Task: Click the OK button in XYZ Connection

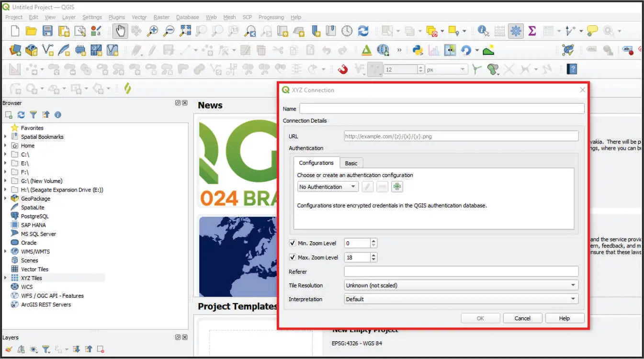Action: 480,318
